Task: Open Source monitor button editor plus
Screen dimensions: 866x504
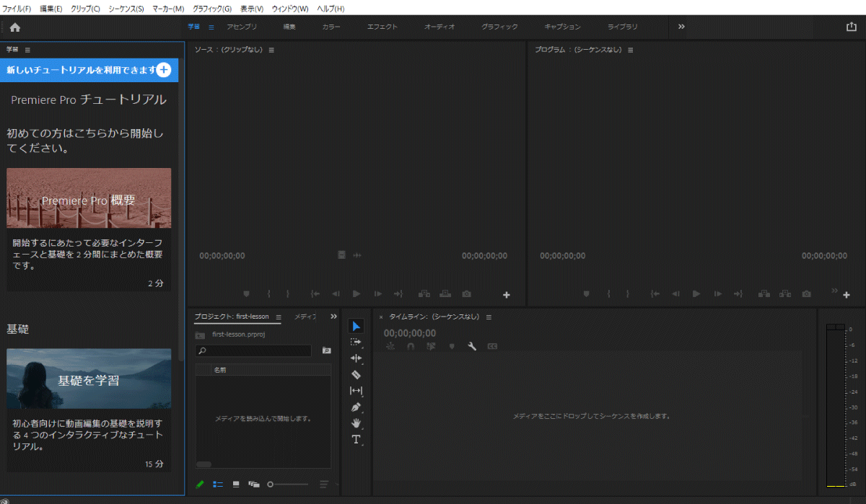Action: pyautogui.click(x=507, y=295)
